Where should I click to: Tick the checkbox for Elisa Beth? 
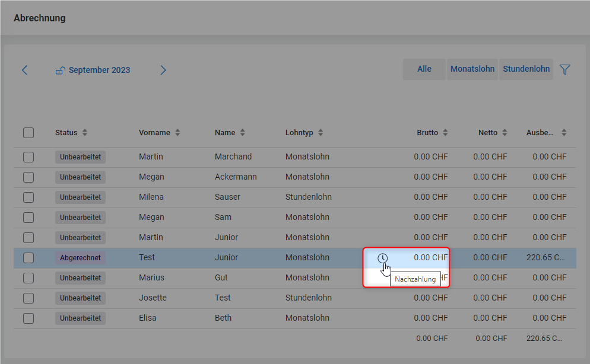click(x=28, y=318)
